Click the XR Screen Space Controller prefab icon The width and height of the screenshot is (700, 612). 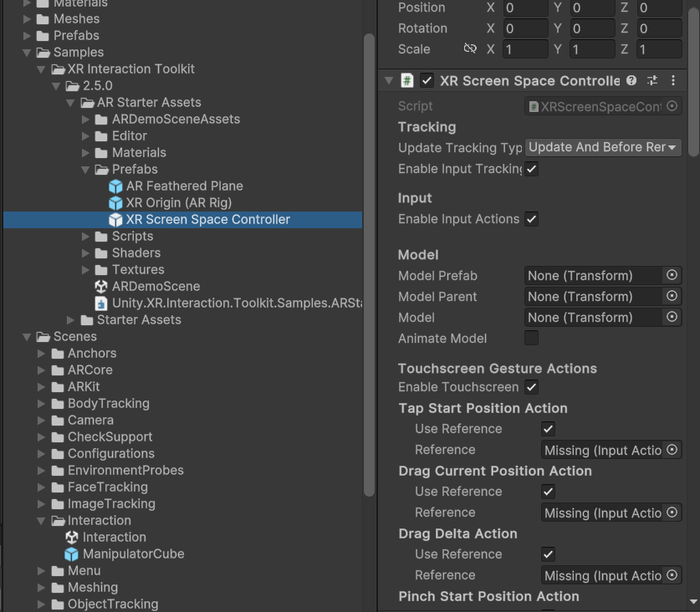pos(115,220)
